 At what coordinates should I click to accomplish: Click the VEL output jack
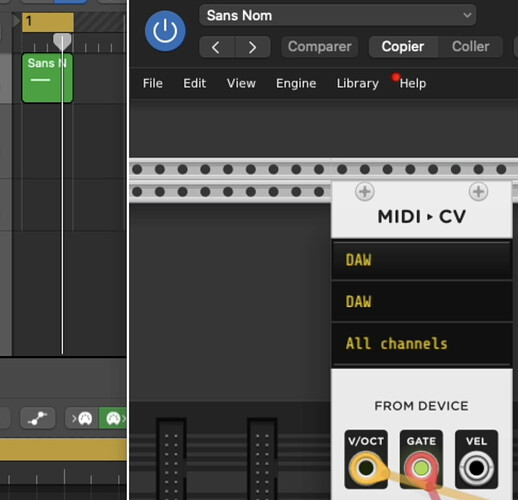[476, 468]
